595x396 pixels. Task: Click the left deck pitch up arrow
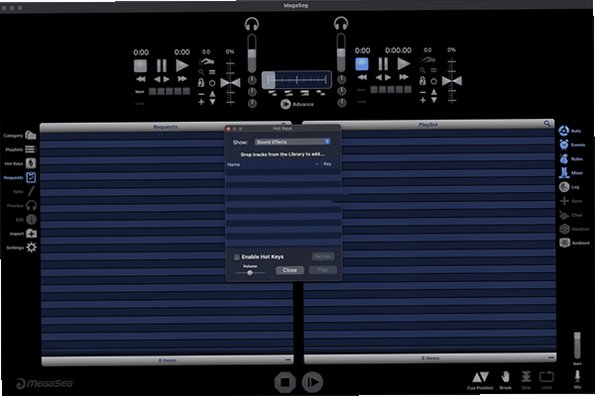(212, 93)
